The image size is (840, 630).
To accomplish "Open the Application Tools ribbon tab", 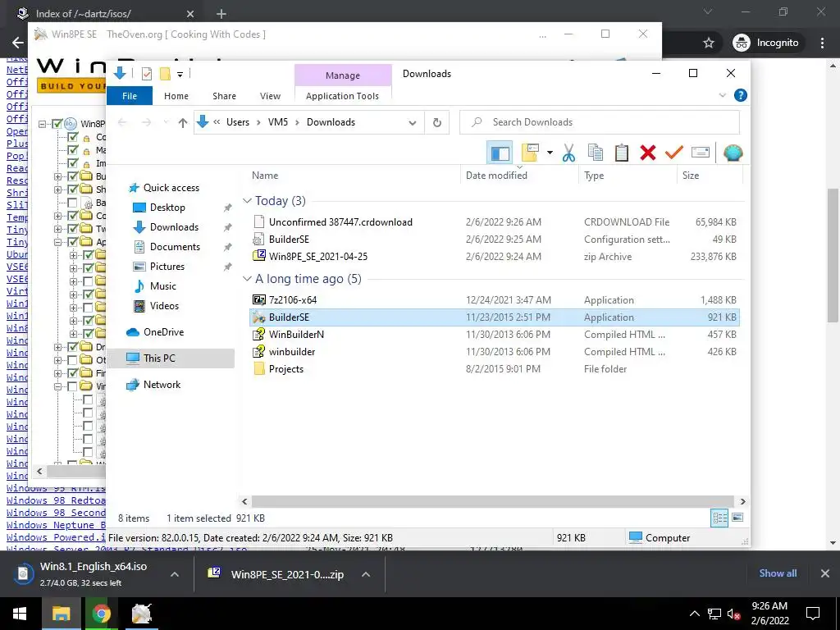I will 342,96.
